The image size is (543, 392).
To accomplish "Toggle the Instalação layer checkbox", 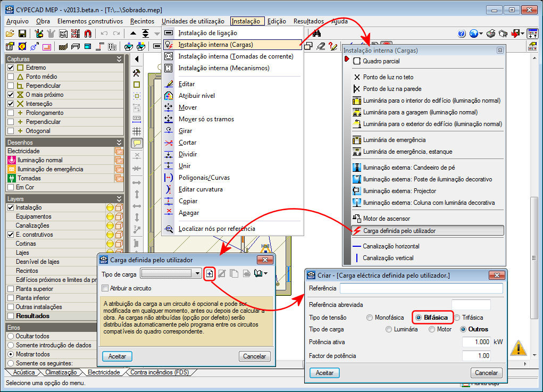I will click(x=11, y=207).
